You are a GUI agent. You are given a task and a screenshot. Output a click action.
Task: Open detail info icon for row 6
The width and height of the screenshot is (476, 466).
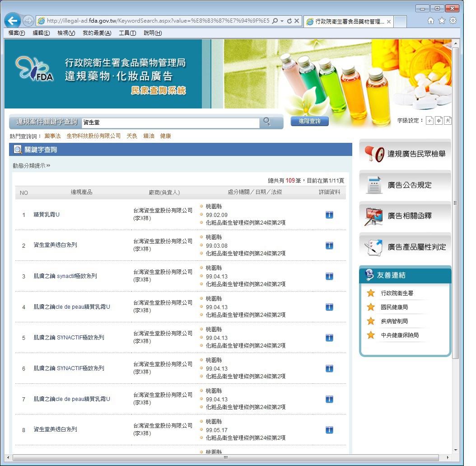coord(329,368)
